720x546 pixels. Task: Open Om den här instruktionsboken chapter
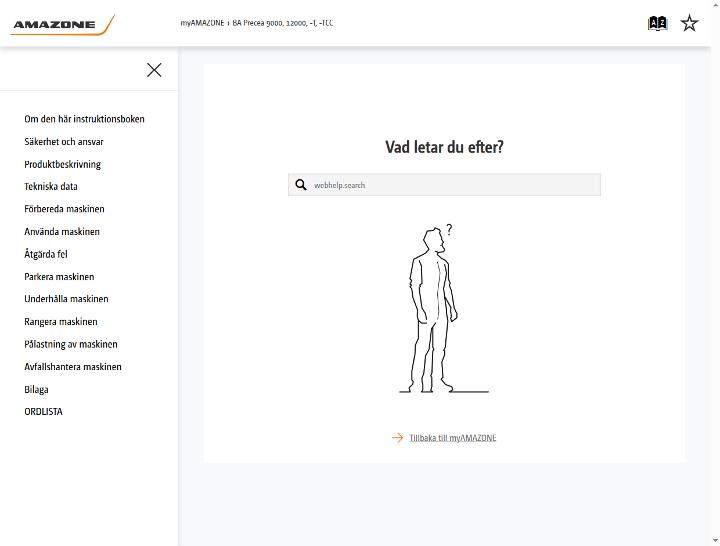pyautogui.click(x=84, y=119)
